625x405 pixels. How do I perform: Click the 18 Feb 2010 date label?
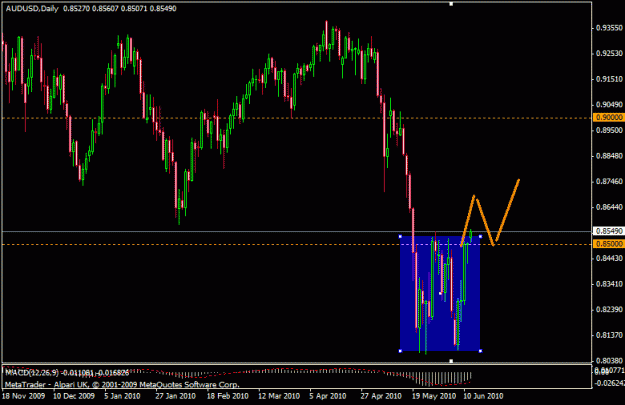click(x=228, y=396)
